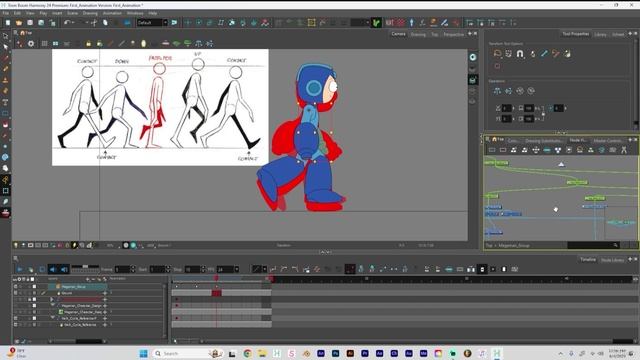This screenshot has width=640, height=360.
Task: Expand the red highlighted layer in Timeline
Action: click(51, 299)
